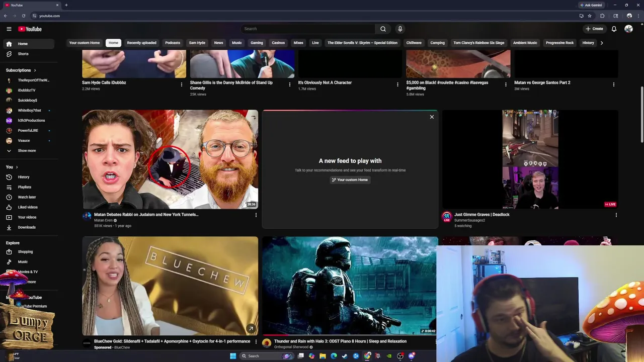
Task: Open File Explorer from the taskbar
Action: click(323, 356)
